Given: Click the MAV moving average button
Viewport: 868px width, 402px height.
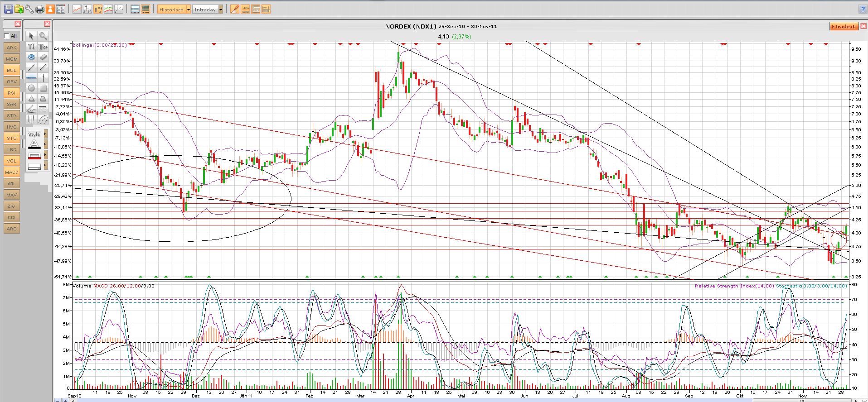Looking at the screenshot, I should (x=12, y=195).
